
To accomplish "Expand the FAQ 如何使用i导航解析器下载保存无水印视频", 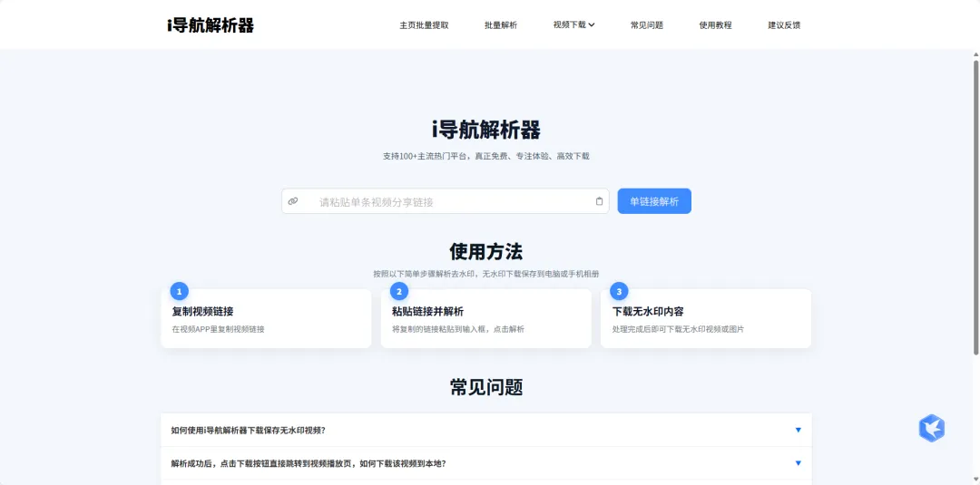I will coord(486,430).
